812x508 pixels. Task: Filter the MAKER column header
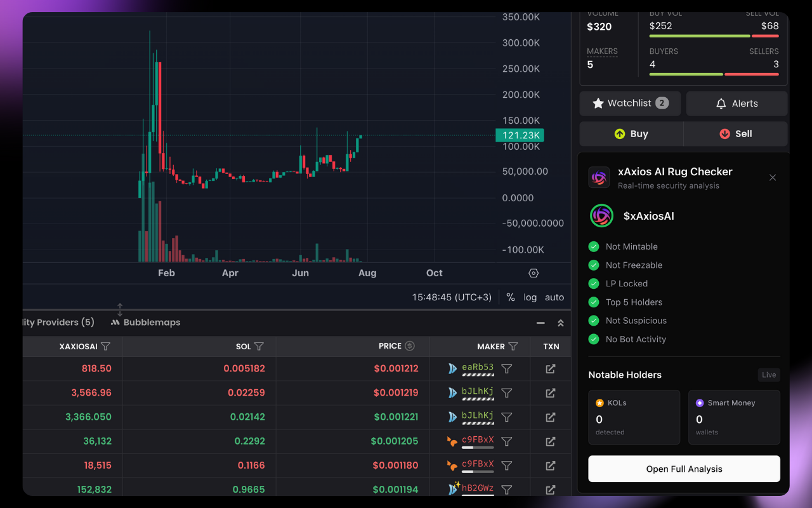[513, 347]
